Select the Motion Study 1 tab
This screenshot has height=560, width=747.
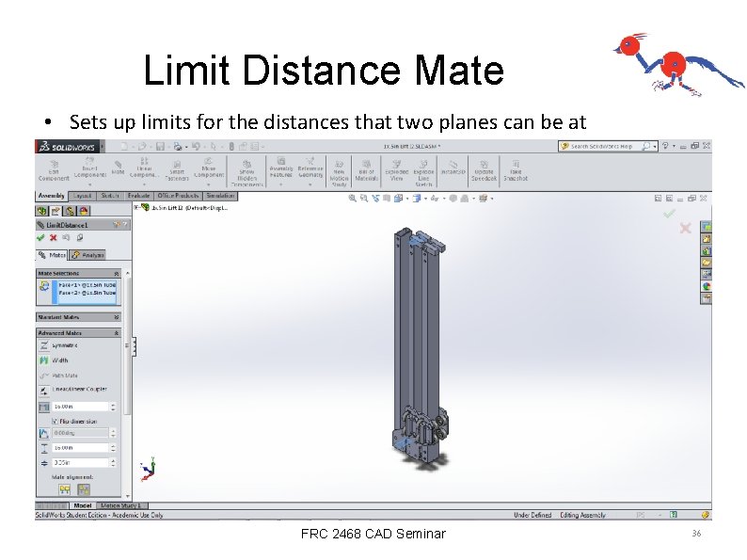click(x=121, y=505)
